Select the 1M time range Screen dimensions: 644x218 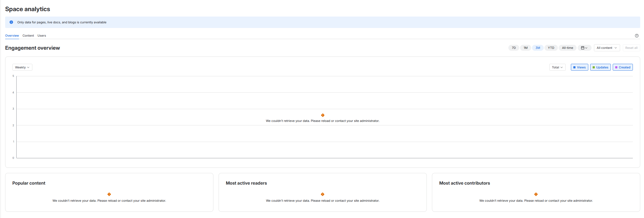click(525, 48)
